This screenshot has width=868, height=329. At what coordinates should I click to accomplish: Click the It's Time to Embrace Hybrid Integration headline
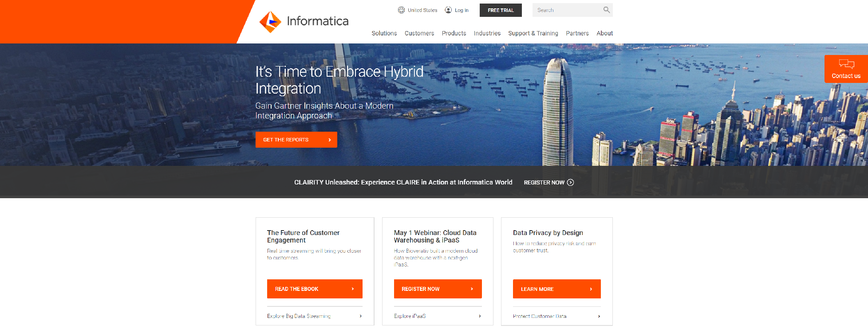point(339,80)
